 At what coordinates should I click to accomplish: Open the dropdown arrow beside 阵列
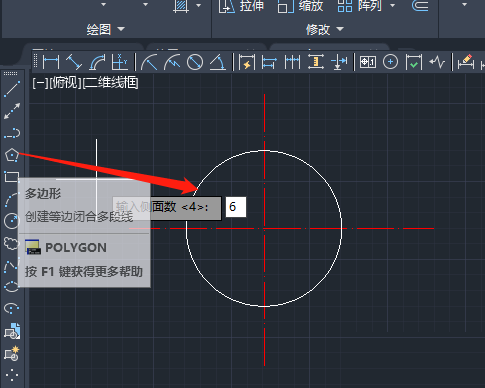[x=392, y=5]
